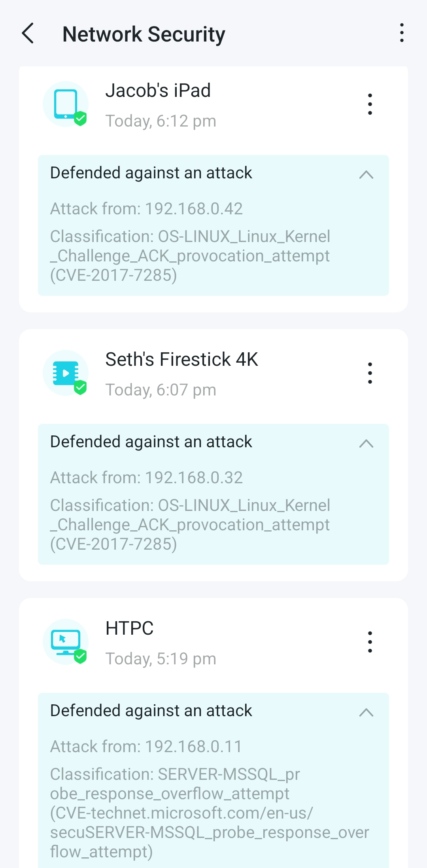Tap the SERVER-MSSQL classification text
Screen dimensions: 427x868
209,813
